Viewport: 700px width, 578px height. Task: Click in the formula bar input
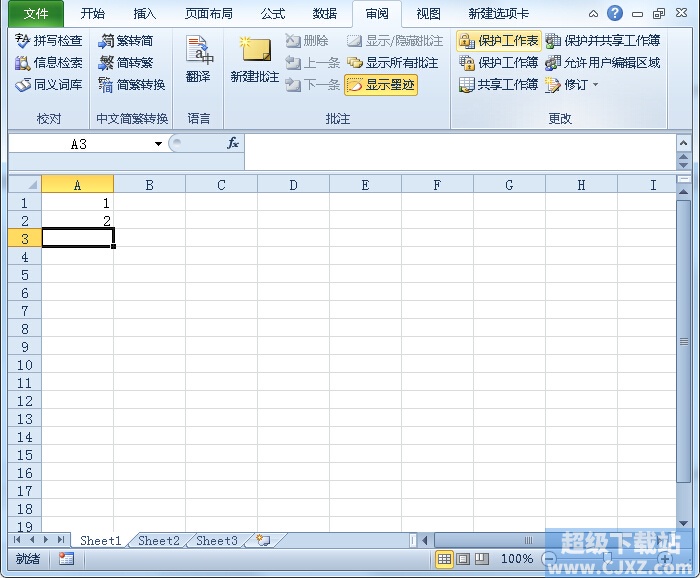coord(460,152)
